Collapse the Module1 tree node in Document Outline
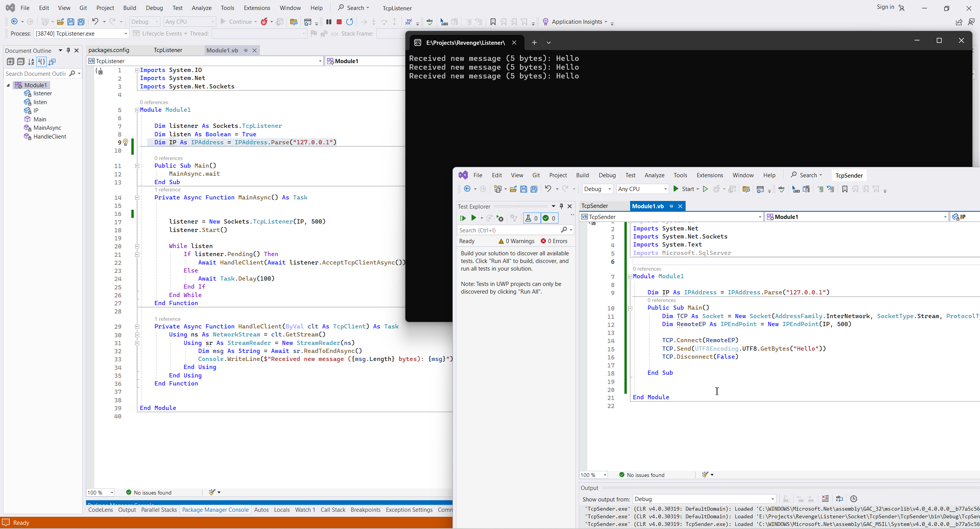Screen dimensions: 980x529 [8, 85]
